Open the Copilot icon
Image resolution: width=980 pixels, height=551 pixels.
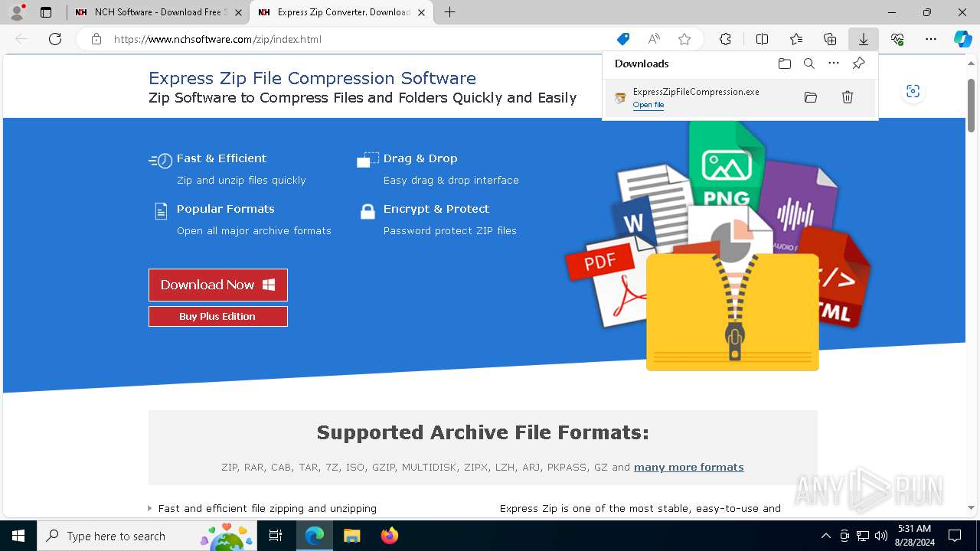(x=962, y=39)
